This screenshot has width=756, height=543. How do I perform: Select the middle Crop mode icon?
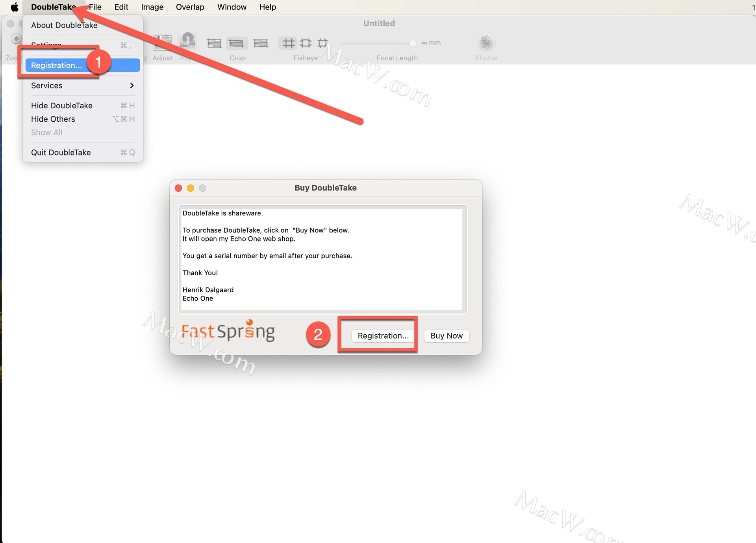pos(236,43)
